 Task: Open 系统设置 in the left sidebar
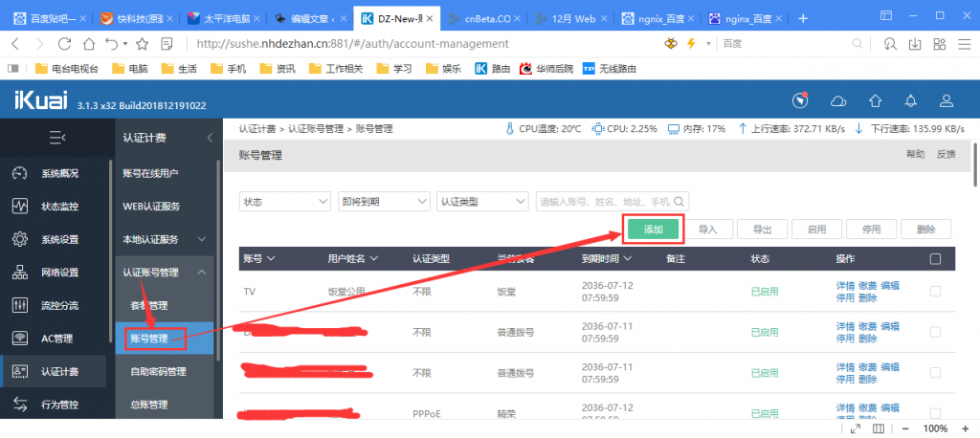pos(58,239)
